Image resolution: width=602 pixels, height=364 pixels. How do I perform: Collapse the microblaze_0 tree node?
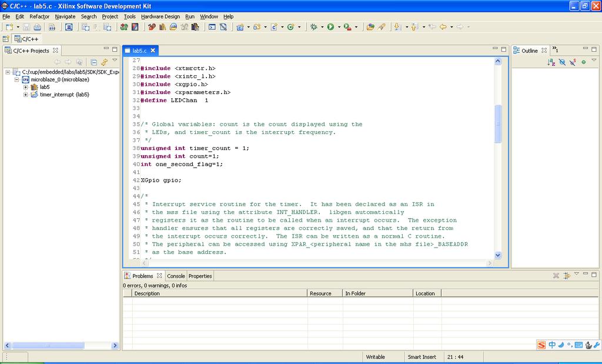click(16, 79)
